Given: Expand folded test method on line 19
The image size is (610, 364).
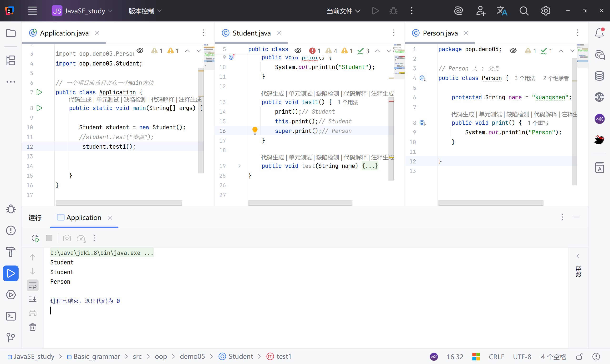Looking at the screenshot, I should click(x=239, y=166).
